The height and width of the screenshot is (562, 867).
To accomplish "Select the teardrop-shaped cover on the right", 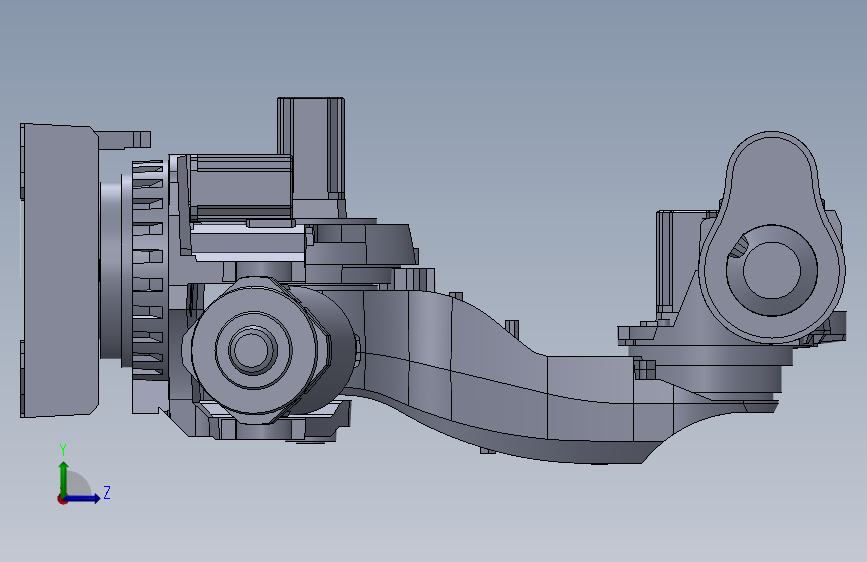I will 772,237.
